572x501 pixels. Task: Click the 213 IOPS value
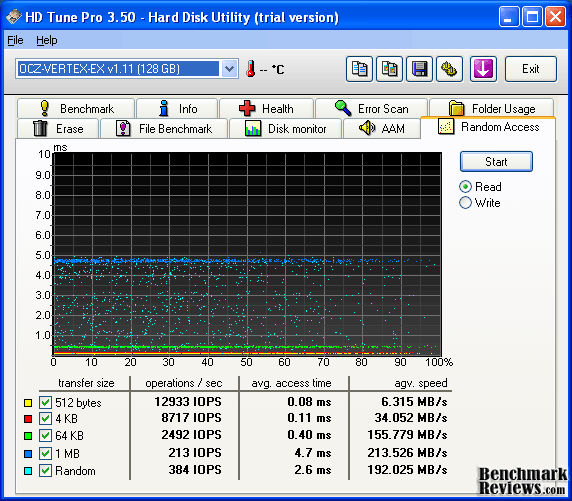195,452
